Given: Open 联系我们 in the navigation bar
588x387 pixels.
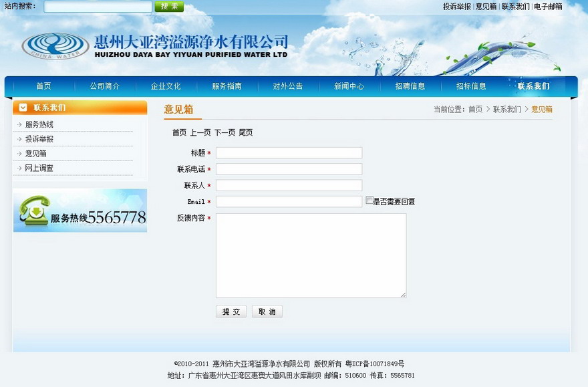Looking at the screenshot, I should click(x=533, y=86).
